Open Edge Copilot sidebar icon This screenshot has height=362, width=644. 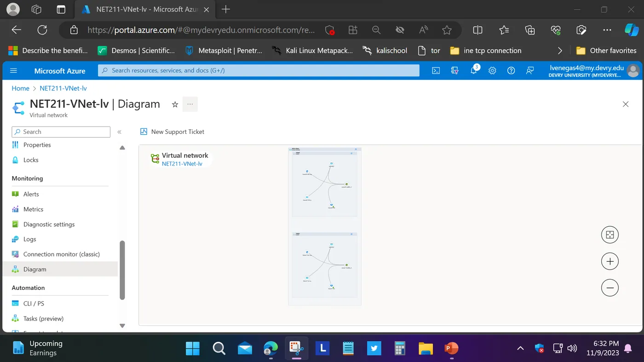tap(632, 30)
